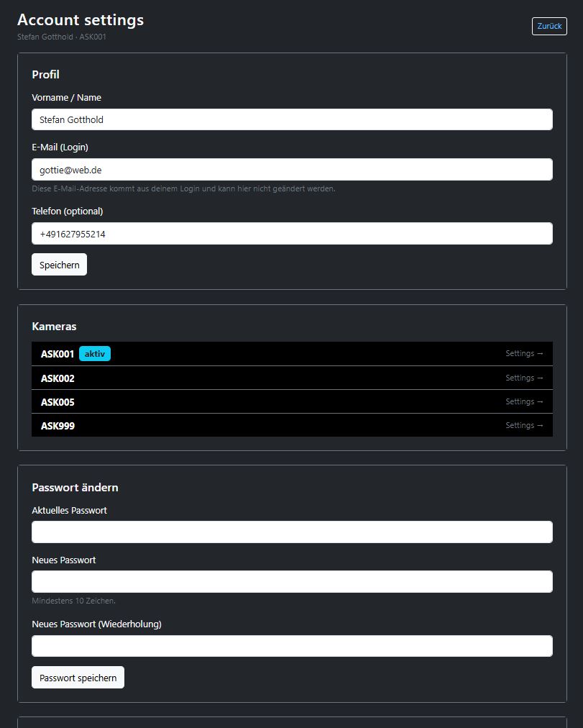Open Settings for camera ASK001
Image resolution: width=583 pixels, height=728 pixels.
click(x=523, y=353)
